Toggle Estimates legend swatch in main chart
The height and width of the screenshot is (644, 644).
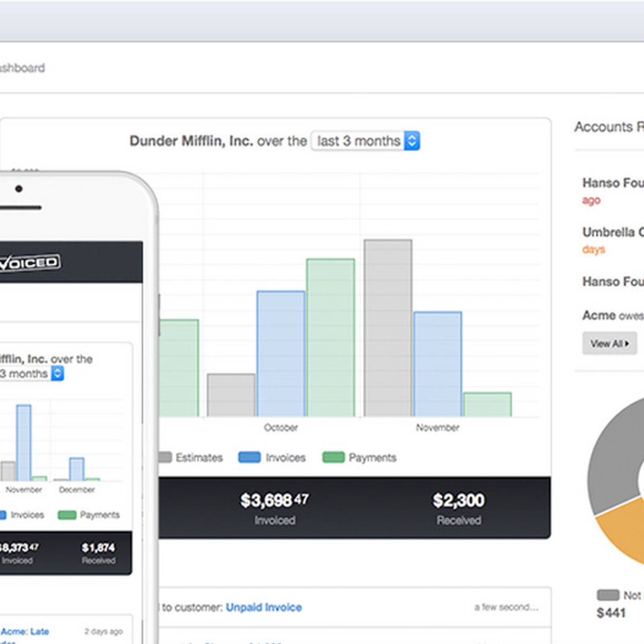pyautogui.click(x=165, y=457)
